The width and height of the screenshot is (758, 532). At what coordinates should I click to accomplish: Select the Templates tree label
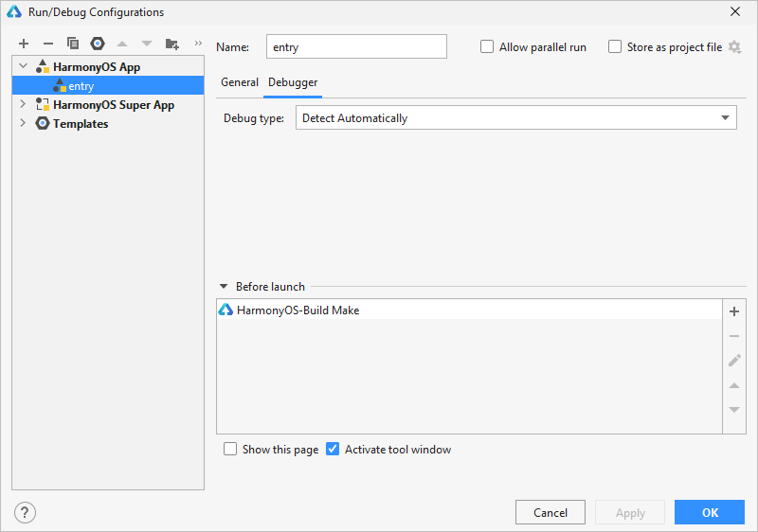click(x=81, y=124)
